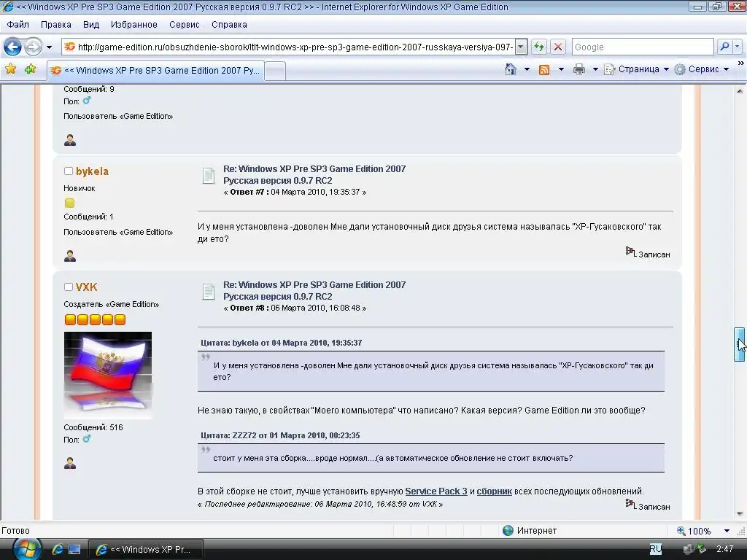The height and width of the screenshot is (560, 747).
Task: Click profile icon under VXK's post count
Action: pyautogui.click(x=70, y=463)
